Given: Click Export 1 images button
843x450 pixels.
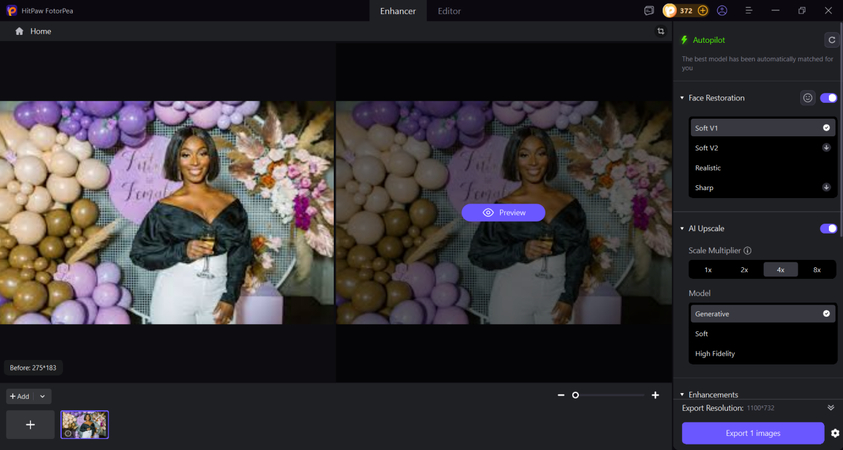Looking at the screenshot, I should tap(753, 433).
